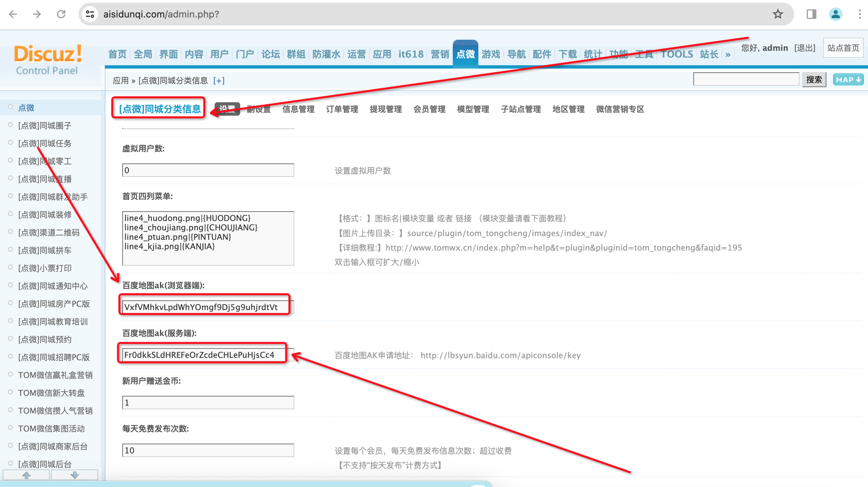The image size is (868, 487).
Task: Open Chrome three-dot menu
Action: (x=860, y=14)
